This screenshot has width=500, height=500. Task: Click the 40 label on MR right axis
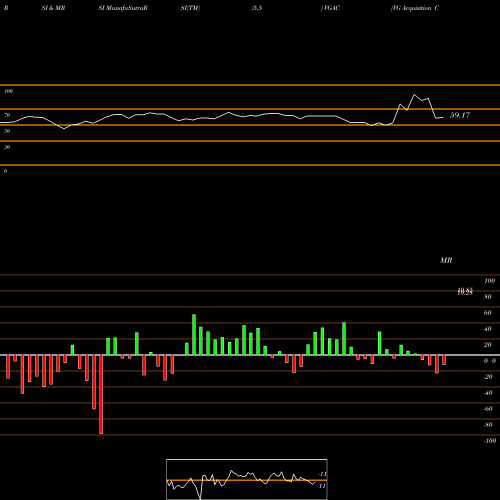pos(488,329)
